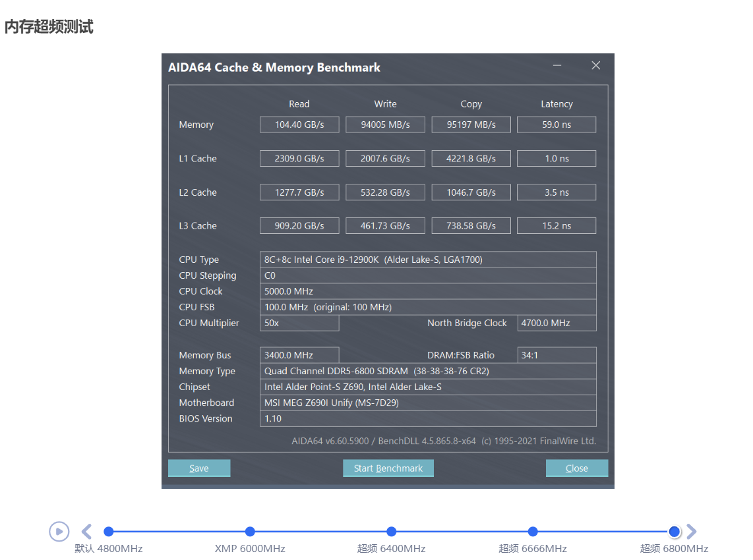Click the BIOS Version value 1.10

428,418
